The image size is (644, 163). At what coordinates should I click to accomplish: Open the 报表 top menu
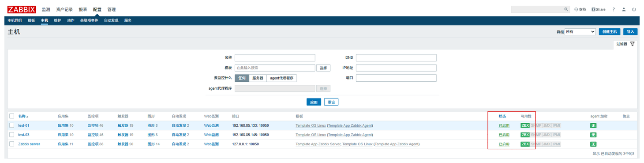tap(83, 9)
